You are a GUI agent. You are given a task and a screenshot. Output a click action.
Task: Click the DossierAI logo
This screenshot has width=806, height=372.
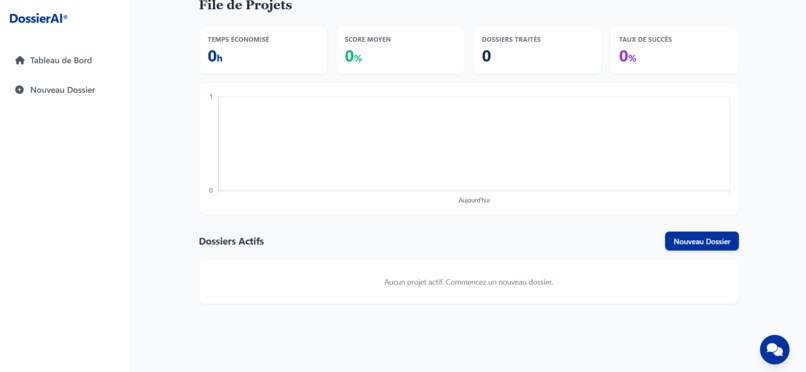pos(39,19)
